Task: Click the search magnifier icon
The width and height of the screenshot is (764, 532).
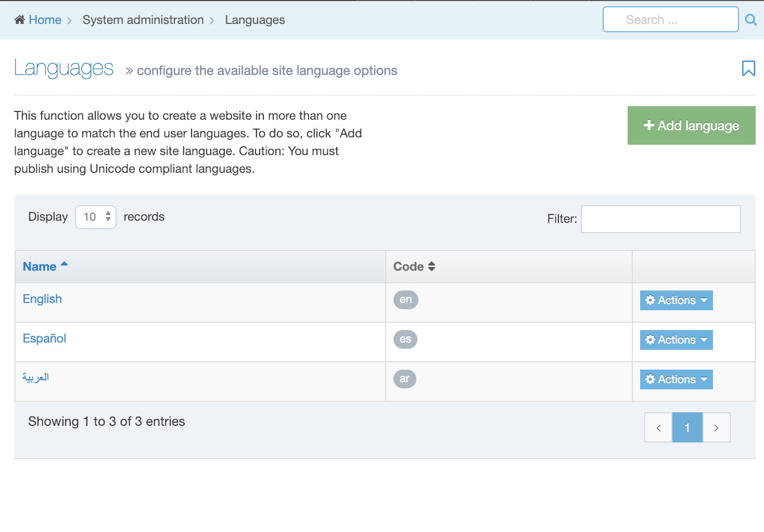Action: click(x=750, y=20)
